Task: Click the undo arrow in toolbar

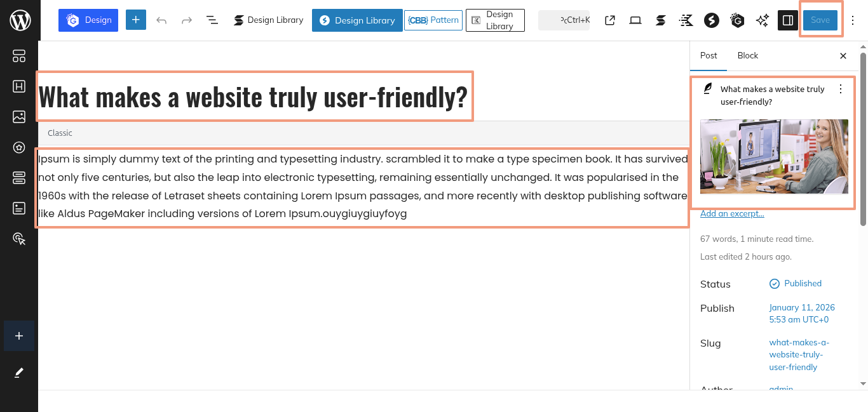Action: [161, 20]
